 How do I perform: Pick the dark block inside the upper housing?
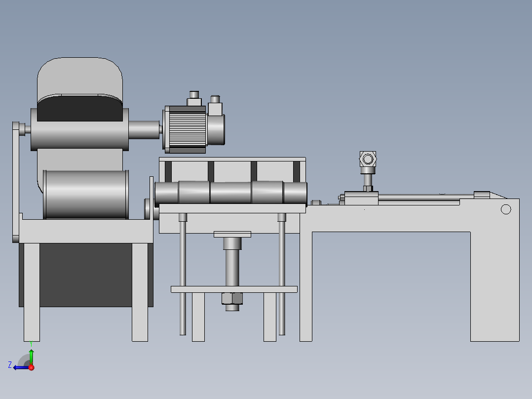(80, 109)
